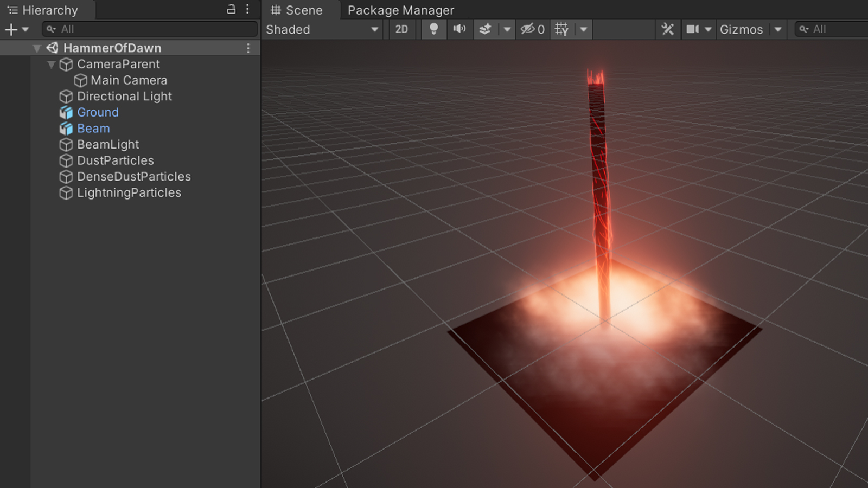Select the Beam prefab
This screenshot has height=488, width=868.
[93, 129]
